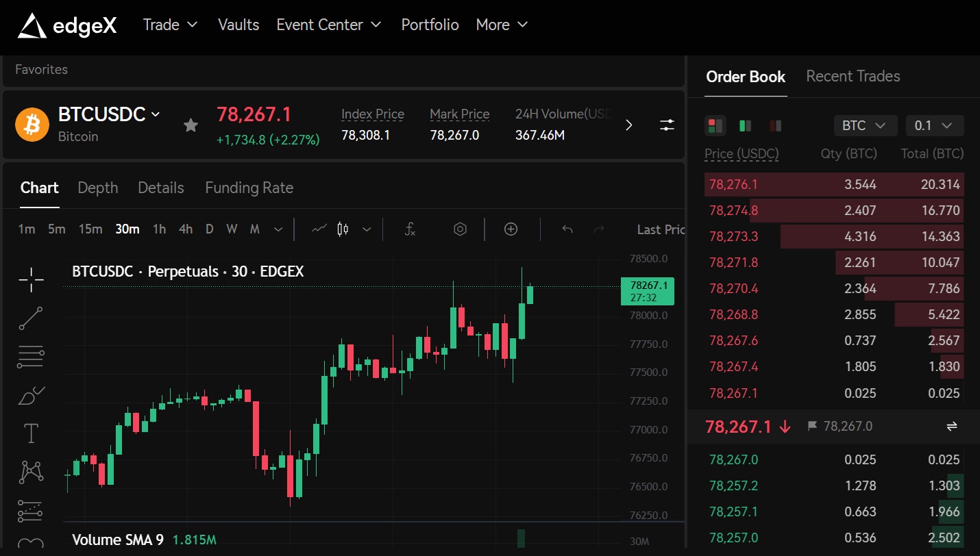Expand more time intervals chevron
Image resolution: width=980 pixels, height=556 pixels.
point(278,229)
